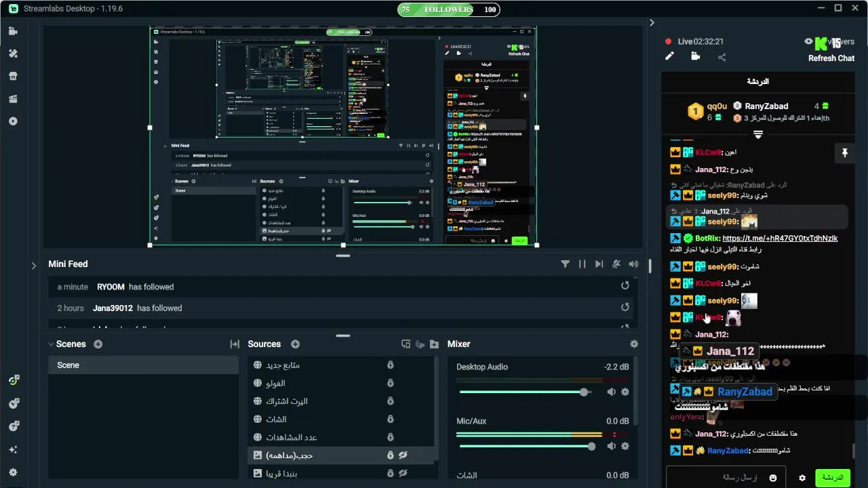Share the stream with share icon
The height and width of the screenshot is (488, 868).
(722, 58)
